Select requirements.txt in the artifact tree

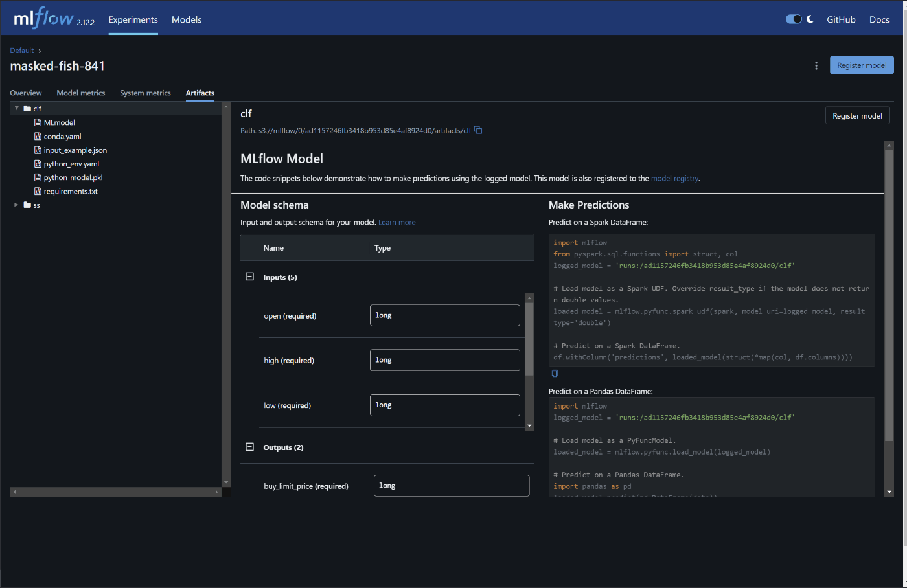pyautogui.click(x=71, y=191)
